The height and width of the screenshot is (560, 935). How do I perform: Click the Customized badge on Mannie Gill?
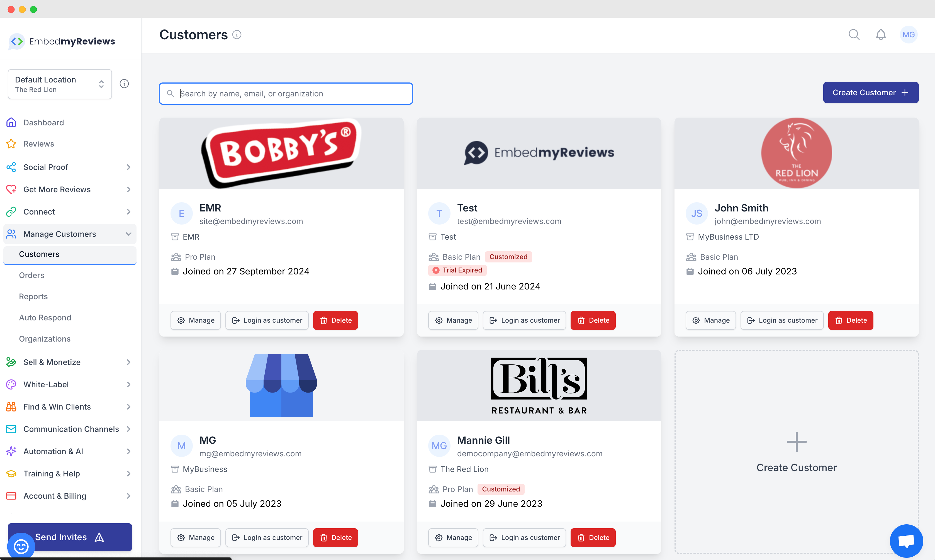click(x=501, y=489)
